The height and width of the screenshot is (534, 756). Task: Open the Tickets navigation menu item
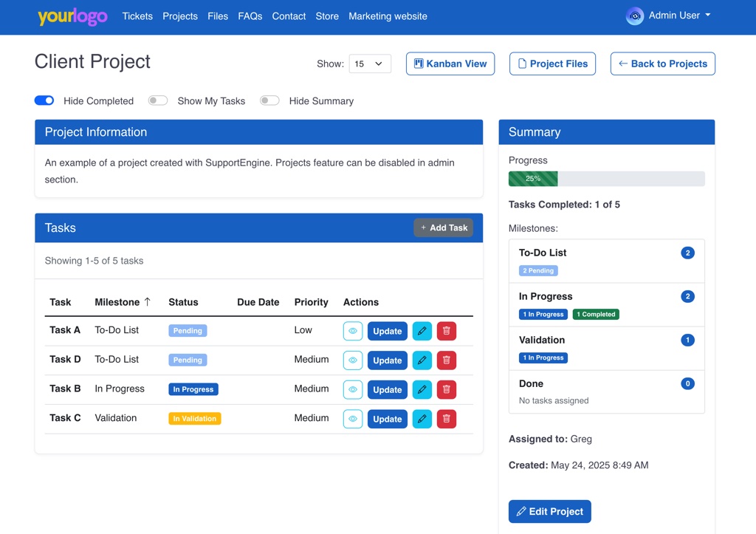[x=137, y=16]
